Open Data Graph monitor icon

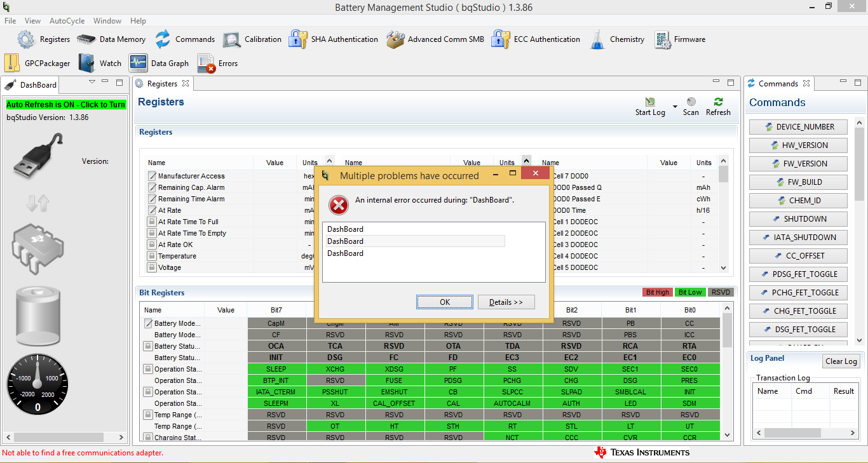click(139, 63)
